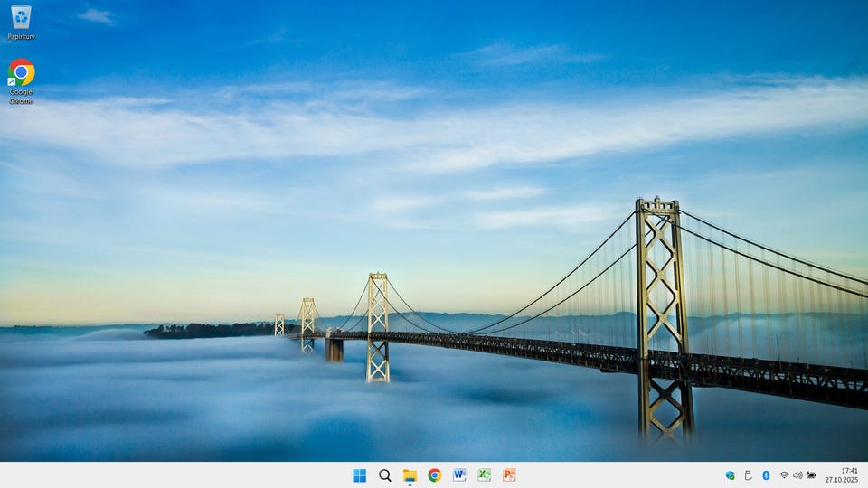
Task: Click the Papirkurv text label
Action: click(21, 37)
